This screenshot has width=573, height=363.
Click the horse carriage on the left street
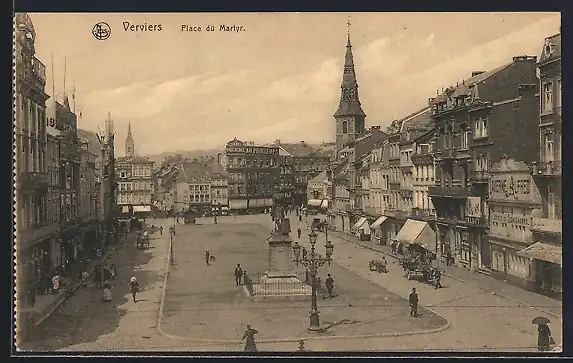click(143, 240)
